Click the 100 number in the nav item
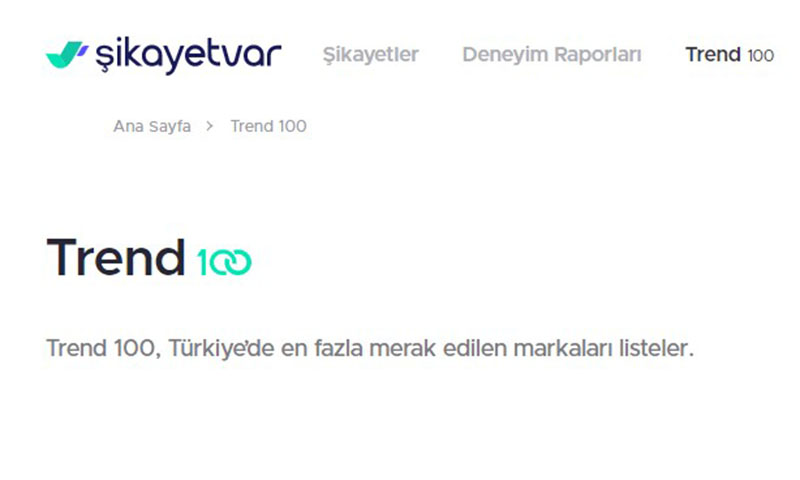 [x=761, y=55]
